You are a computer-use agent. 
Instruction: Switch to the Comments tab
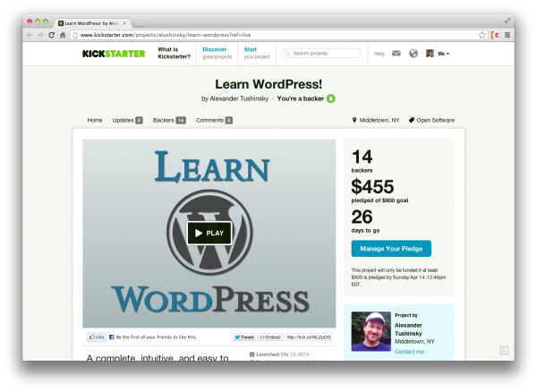pyautogui.click(x=214, y=120)
